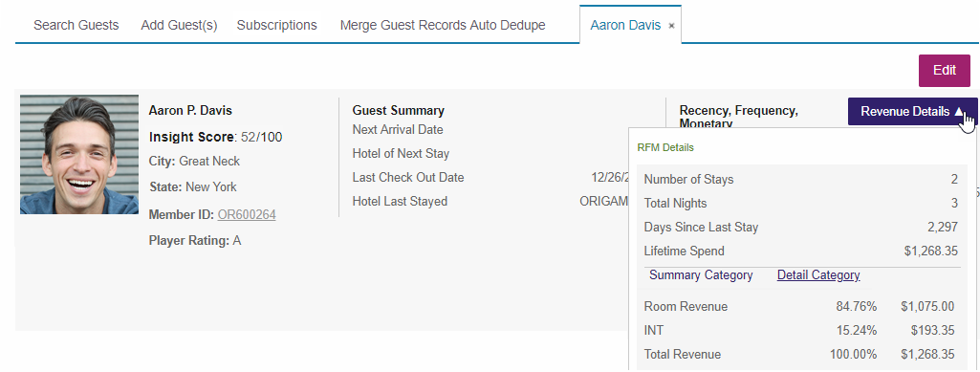Click the Days Since Last Stay row
Image resolution: width=980 pixels, height=372 pixels.
[x=799, y=228]
